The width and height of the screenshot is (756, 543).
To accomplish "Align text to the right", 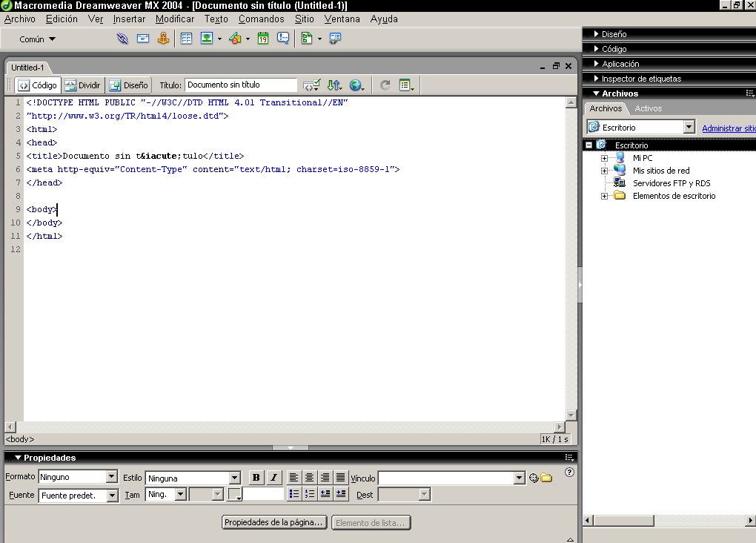I will [x=325, y=478].
